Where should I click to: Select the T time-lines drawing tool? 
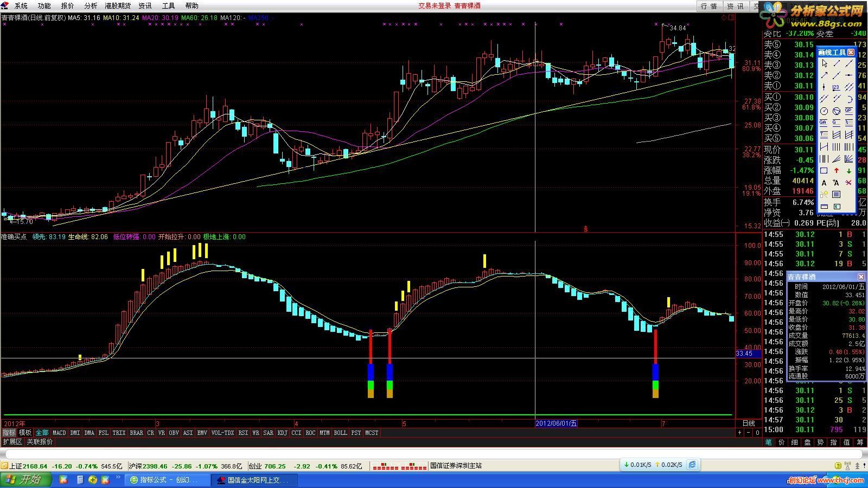pyautogui.click(x=825, y=134)
